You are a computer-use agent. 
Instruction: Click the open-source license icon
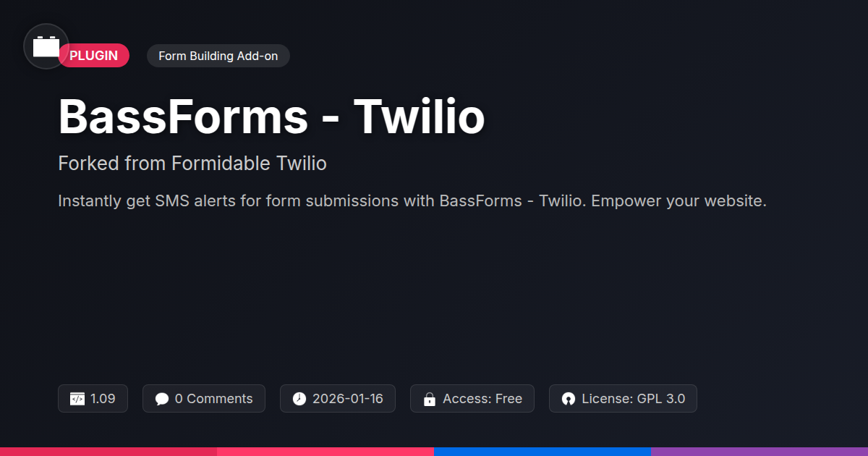(568, 399)
